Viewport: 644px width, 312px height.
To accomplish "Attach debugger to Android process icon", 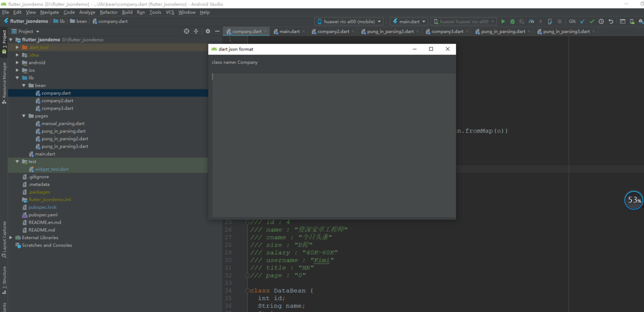I will coord(550,22).
